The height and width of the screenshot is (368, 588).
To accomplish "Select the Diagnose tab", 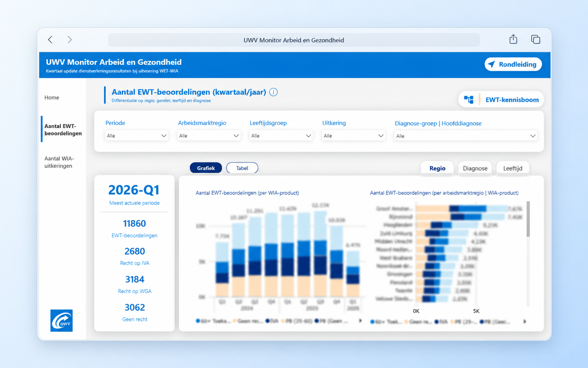I will [475, 168].
